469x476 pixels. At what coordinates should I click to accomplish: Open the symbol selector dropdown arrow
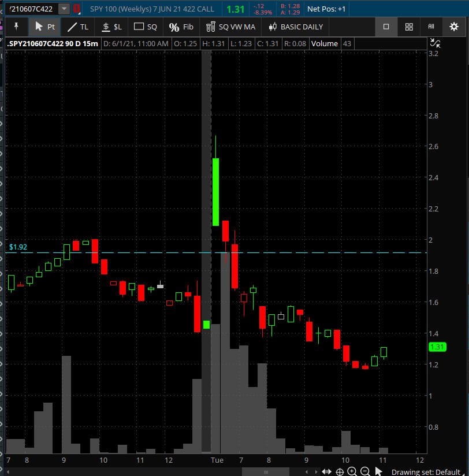coord(64,9)
